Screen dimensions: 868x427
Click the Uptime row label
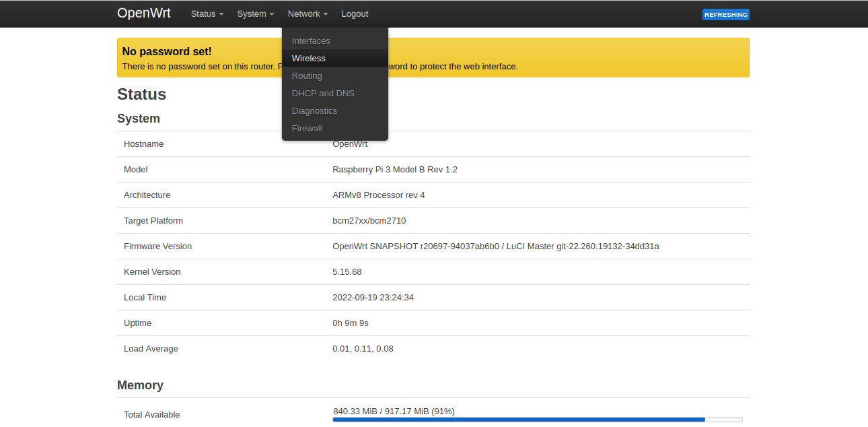[137, 323]
